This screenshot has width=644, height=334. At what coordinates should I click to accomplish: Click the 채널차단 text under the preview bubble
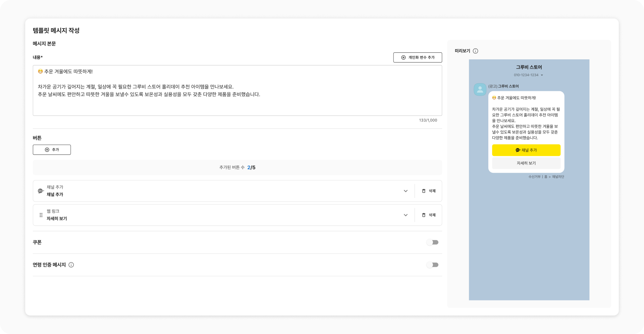coord(558,177)
